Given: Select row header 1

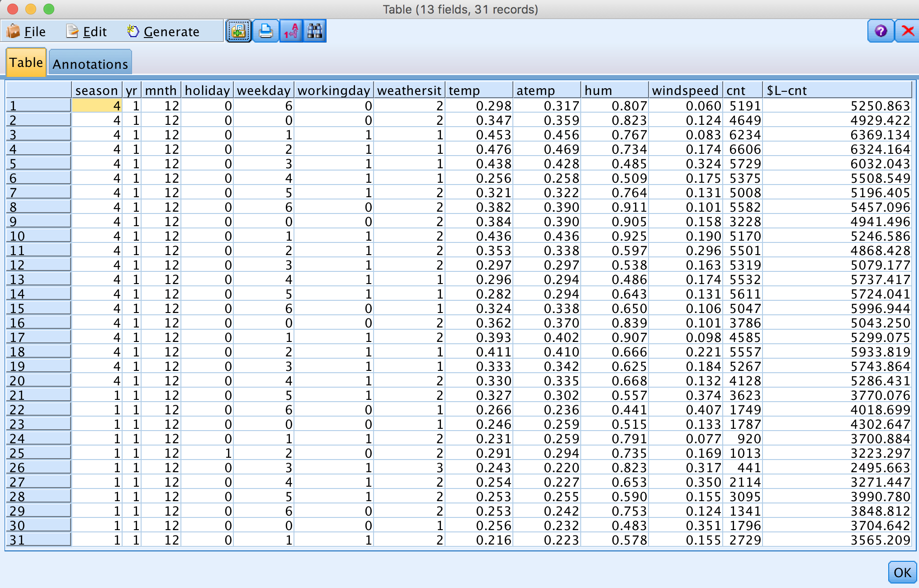Looking at the screenshot, I should click(x=38, y=106).
